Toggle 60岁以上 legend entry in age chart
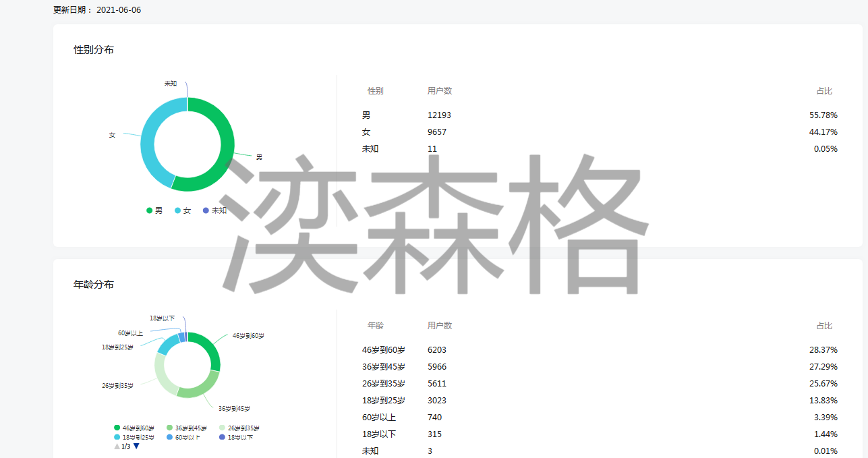The width and height of the screenshot is (868, 458). pyautogui.click(x=183, y=437)
